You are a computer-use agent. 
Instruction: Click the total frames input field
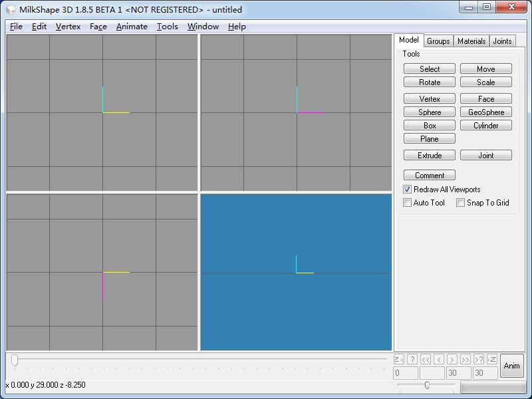(x=485, y=373)
